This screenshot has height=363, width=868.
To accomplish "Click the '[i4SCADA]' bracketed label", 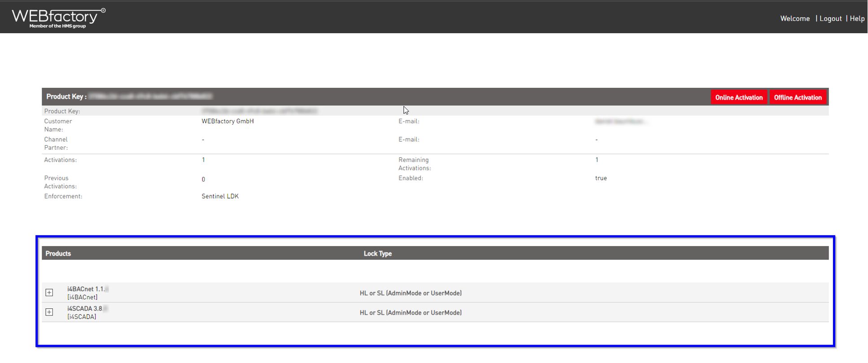I will pos(82,317).
